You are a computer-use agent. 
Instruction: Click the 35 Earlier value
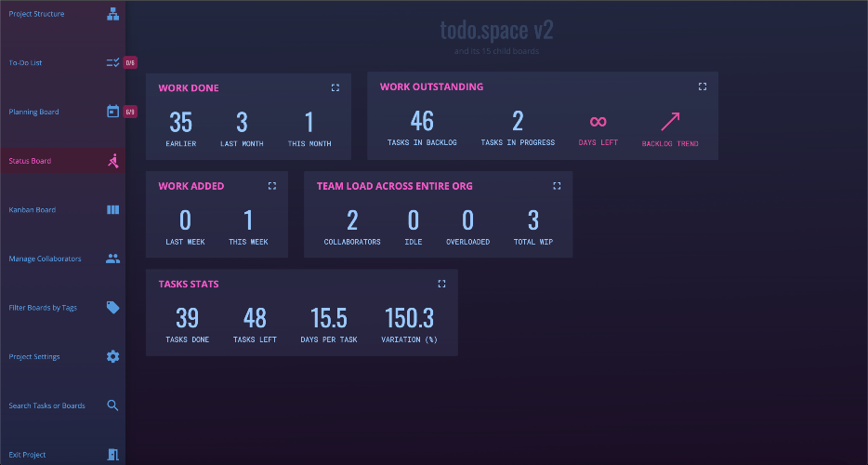tap(181, 123)
